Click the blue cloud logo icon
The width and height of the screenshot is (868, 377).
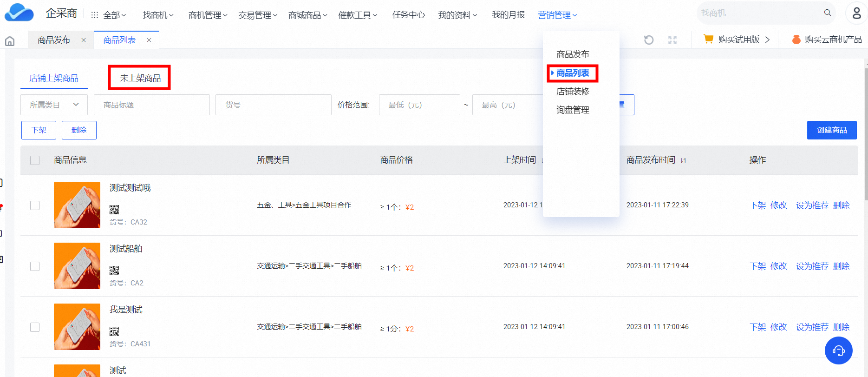coord(19,13)
